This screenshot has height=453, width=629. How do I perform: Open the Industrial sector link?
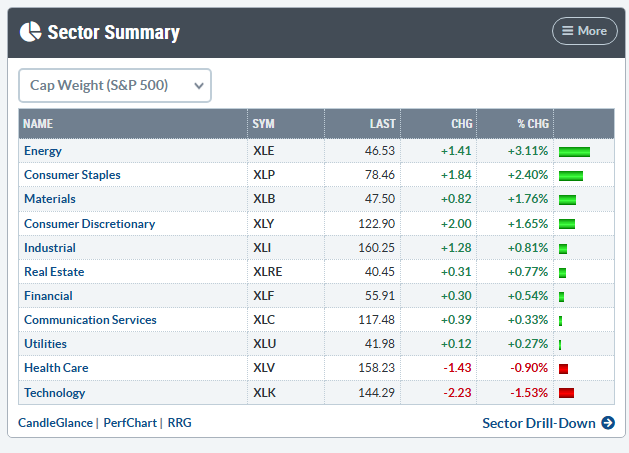coord(50,248)
